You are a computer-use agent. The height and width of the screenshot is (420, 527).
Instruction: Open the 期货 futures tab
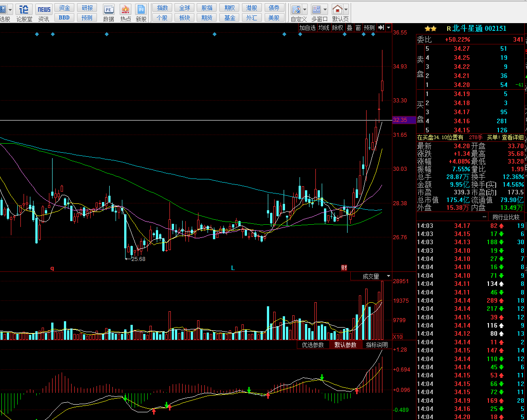click(207, 18)
